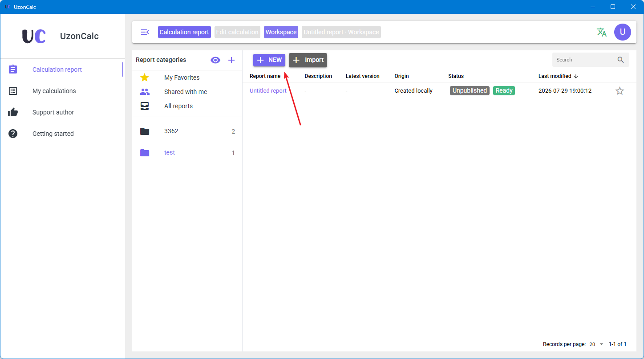Select Shared with me category
This screenshot has height=359, width=644.
[187, 92]
